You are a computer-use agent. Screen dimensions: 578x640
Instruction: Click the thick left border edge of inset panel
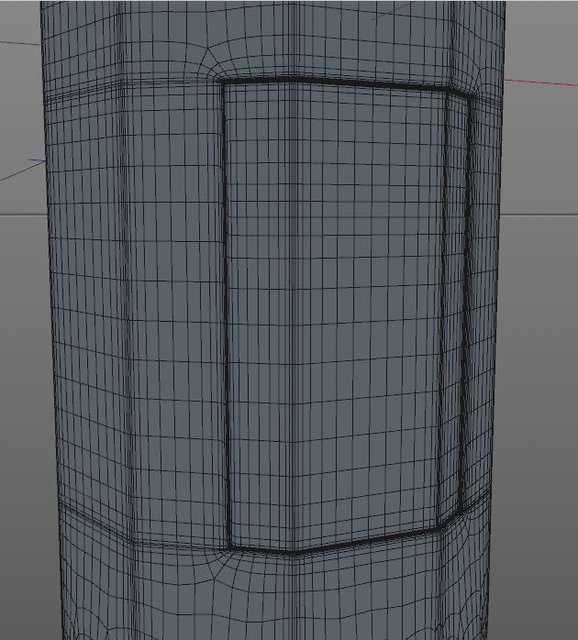(x=226, y=314)
